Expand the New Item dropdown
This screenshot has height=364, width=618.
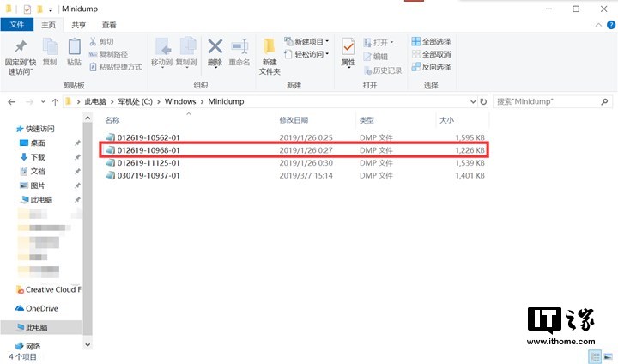pos(308,41)
